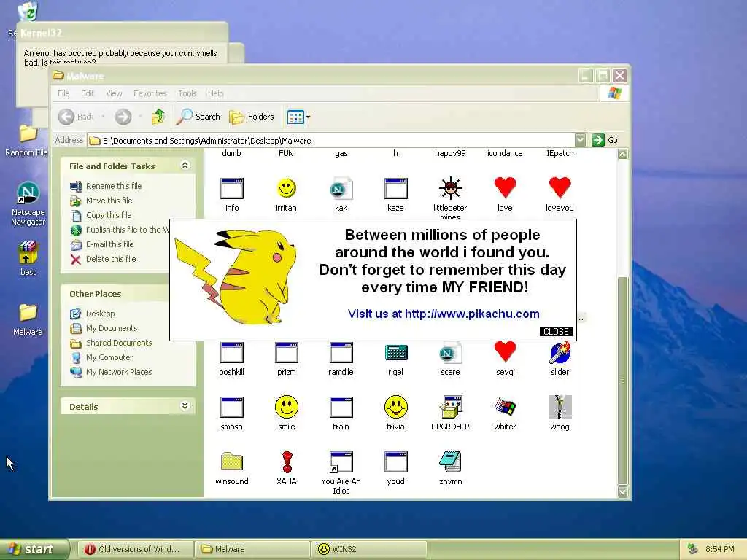This screenshot has width=747, height=560.
Task: Open the Address bar dropdown arrow
Action: click(x=580, y=140)
